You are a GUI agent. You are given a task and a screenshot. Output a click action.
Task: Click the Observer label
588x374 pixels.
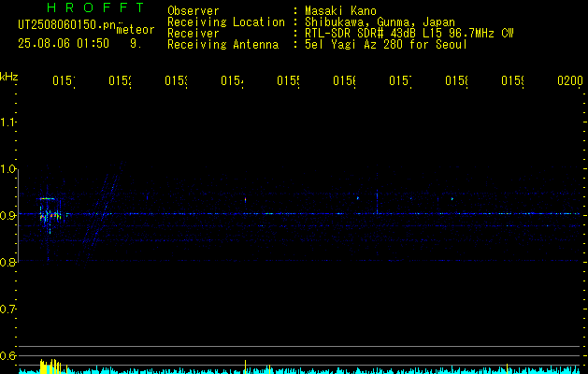[194, 11]
